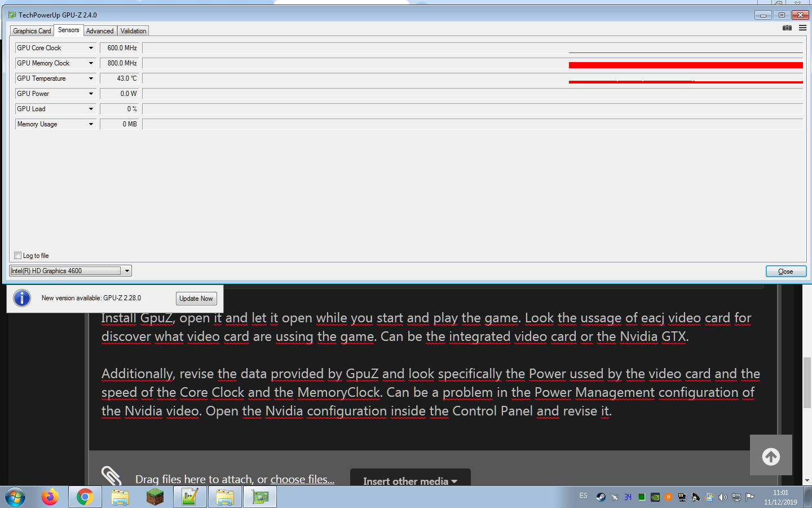Click the GPU Temperature graph area
The height and width of the screenshot is (508, 812).
pos(473,78)
